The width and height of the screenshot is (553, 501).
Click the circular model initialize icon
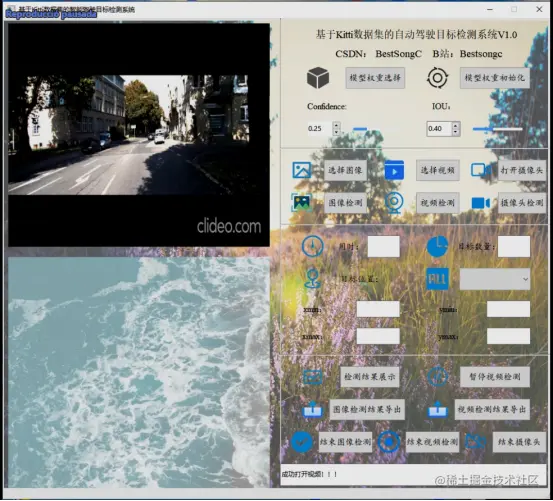pos(437,78)
